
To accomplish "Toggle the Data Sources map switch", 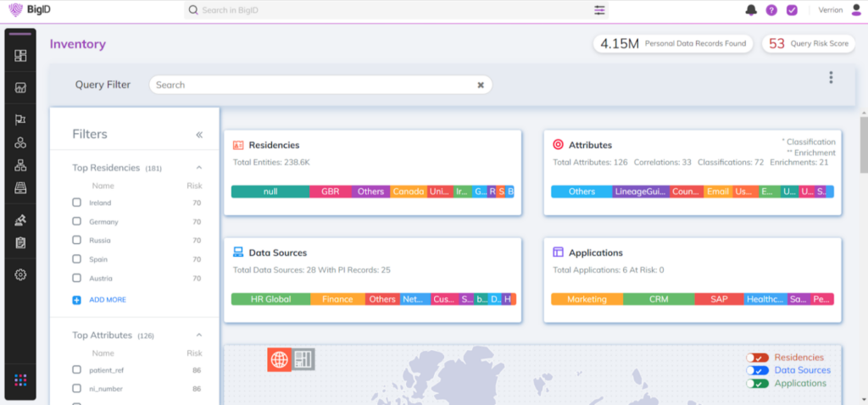I will 757,370.
